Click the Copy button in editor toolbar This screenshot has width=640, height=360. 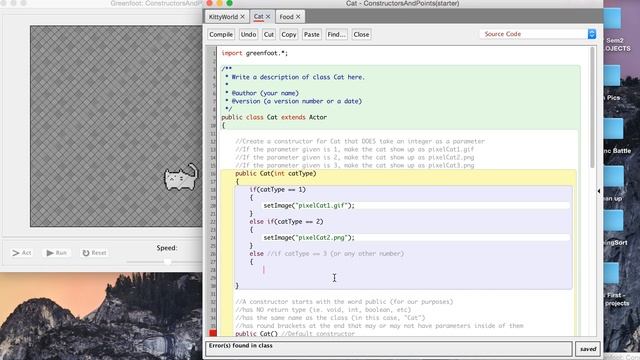coord(289,35)
